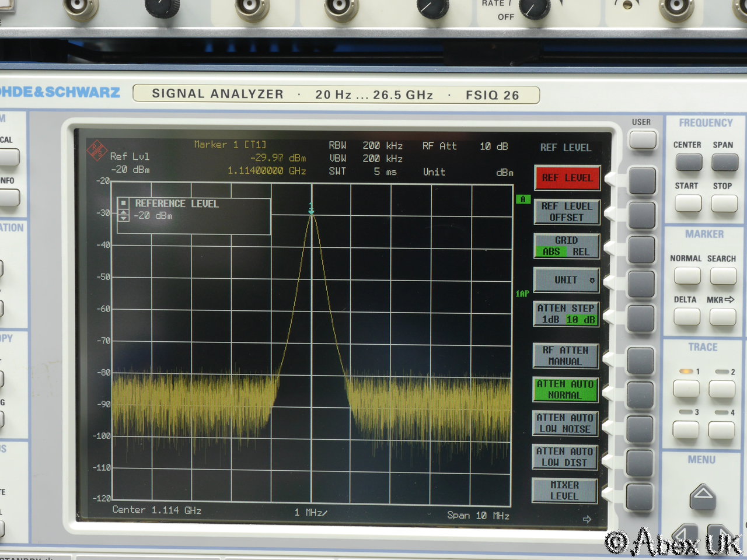Screen dimensions: 747x560
Task: Click the side menu arrow at screen bottom right
Action: (x=587, y=519)
